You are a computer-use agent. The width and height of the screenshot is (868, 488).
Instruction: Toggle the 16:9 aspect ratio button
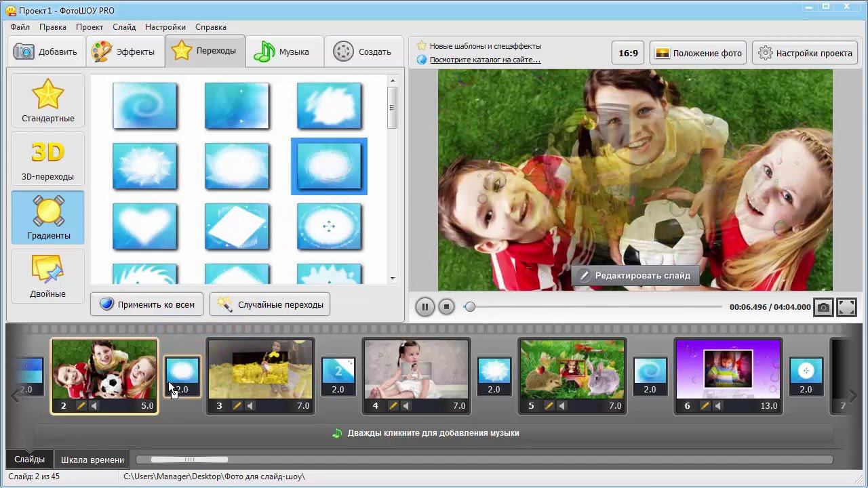[x=628, y=53]
